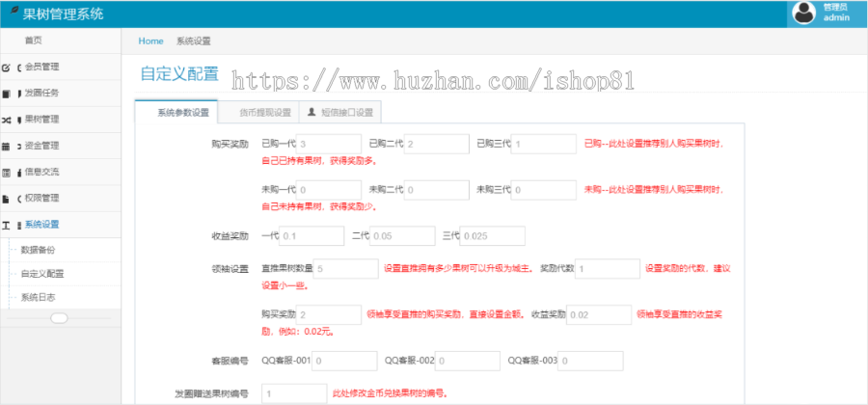Click the 已购一代 input field
Image resolution: width=868 pixels, height=405 pixels.
click(329, 144)
